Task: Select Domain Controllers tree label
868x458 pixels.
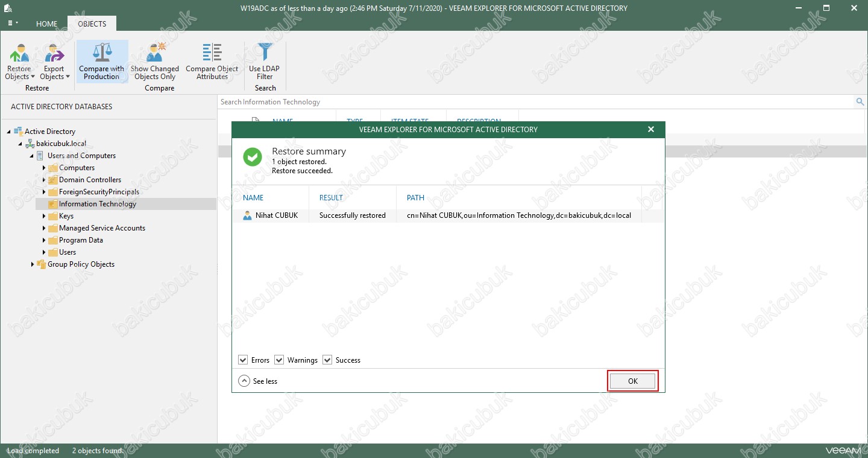Action: point(90,180)
